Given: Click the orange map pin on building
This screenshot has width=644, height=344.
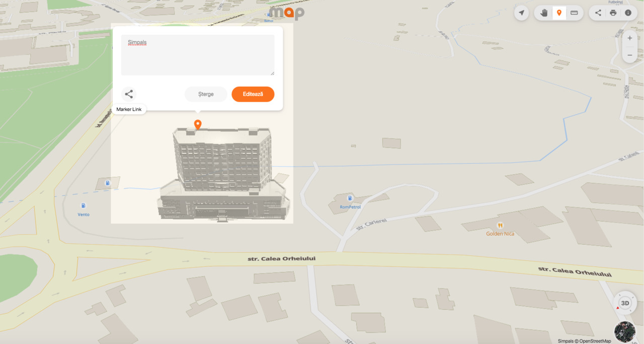Looking at the screenshot, I should point(198,124).
